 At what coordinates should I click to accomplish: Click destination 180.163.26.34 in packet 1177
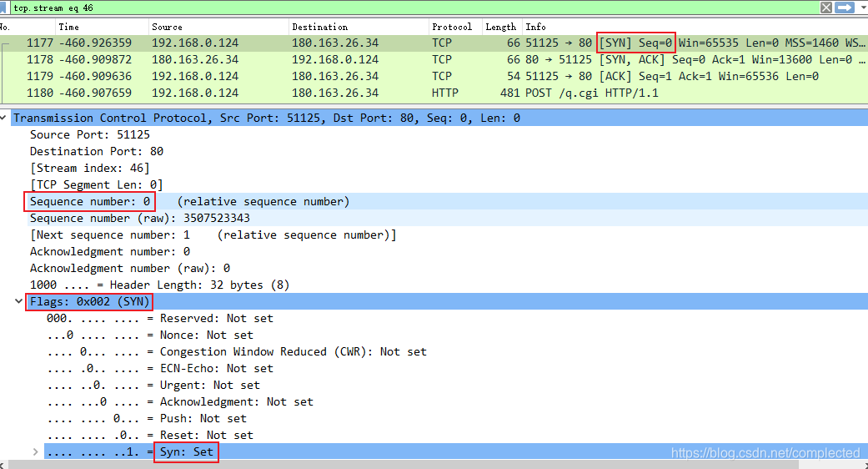(335, 43)
